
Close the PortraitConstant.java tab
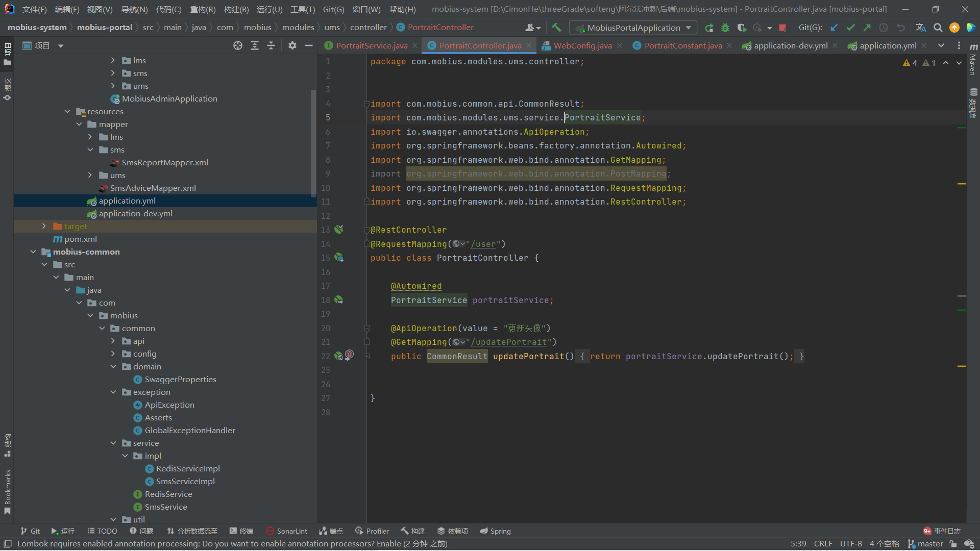coord(729,45)
